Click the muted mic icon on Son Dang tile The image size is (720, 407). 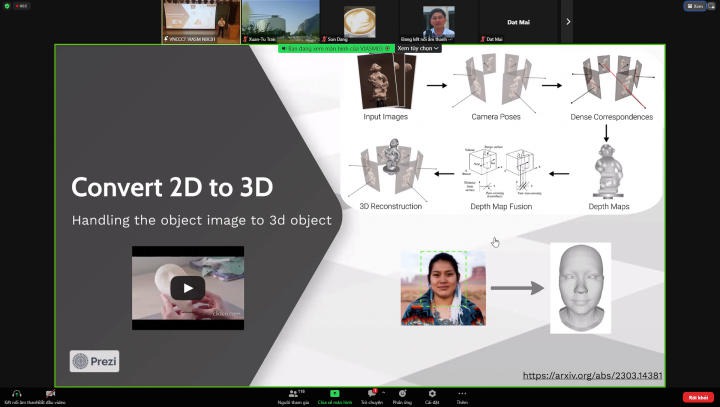click(324, 39)
